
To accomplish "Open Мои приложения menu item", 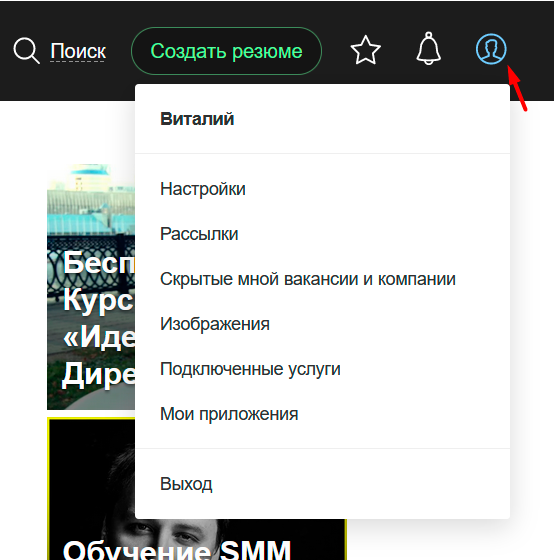I will (229, 414).
